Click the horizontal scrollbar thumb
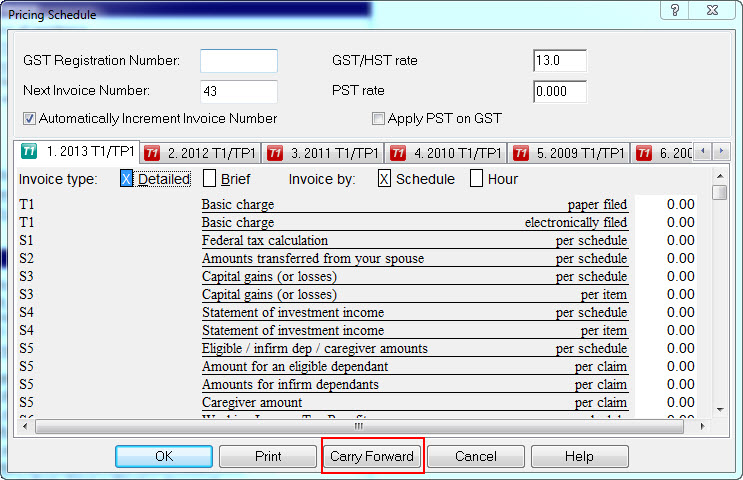 (359, 426)
